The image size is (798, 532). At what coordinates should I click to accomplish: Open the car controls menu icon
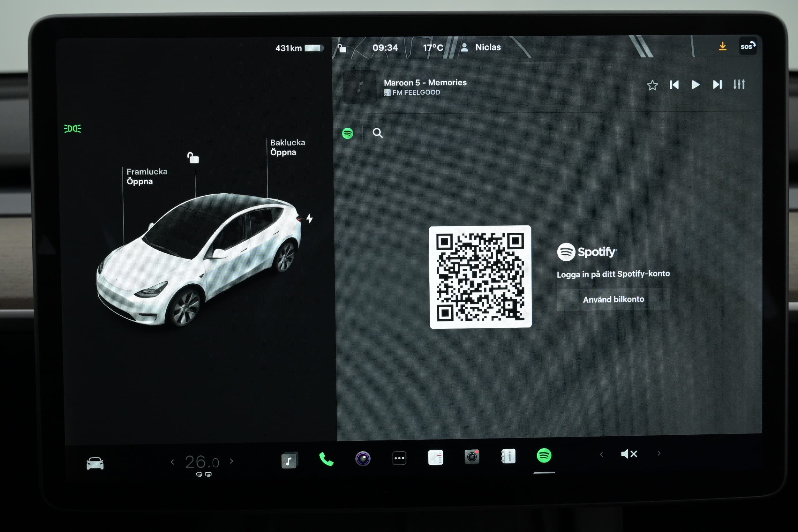point(95,463)
